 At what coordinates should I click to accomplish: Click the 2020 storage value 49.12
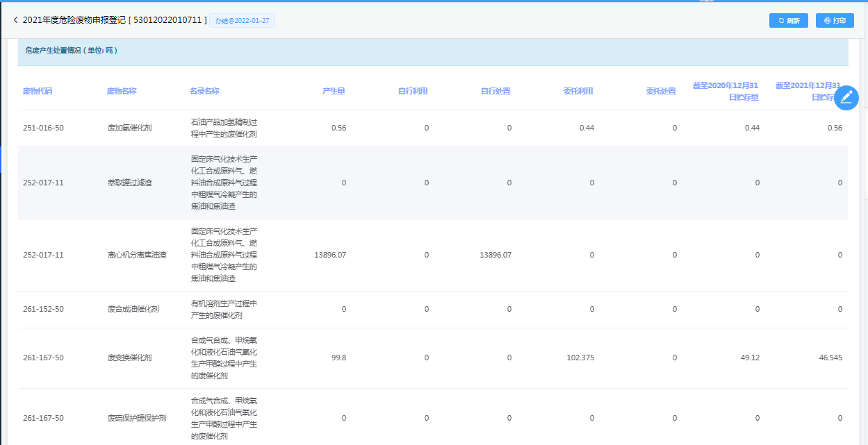751,358
